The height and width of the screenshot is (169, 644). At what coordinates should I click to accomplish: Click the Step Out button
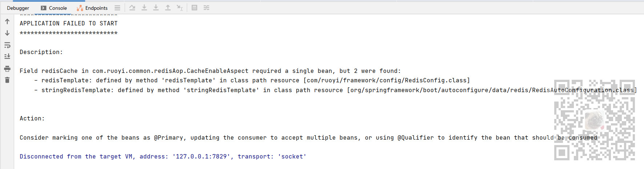tap(168, 8)
